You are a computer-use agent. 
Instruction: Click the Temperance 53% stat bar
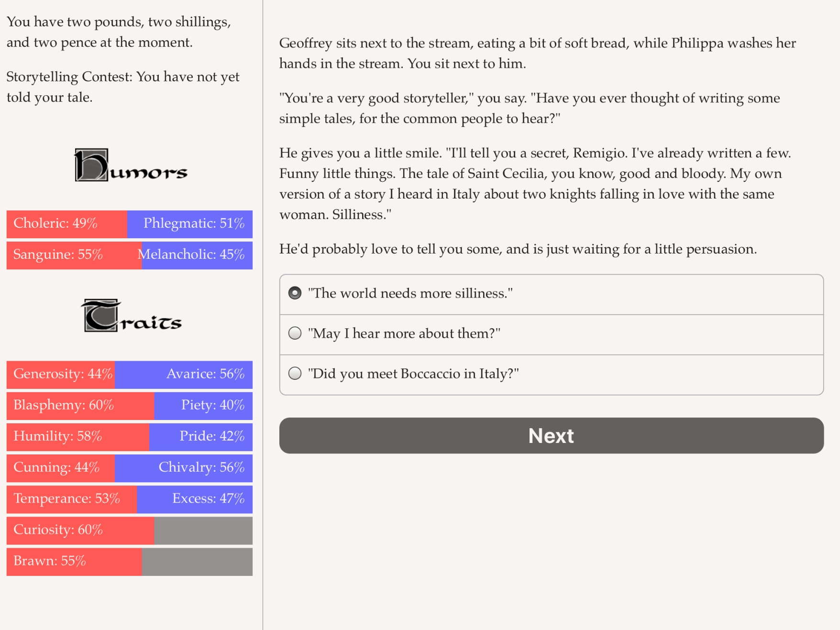72,499
